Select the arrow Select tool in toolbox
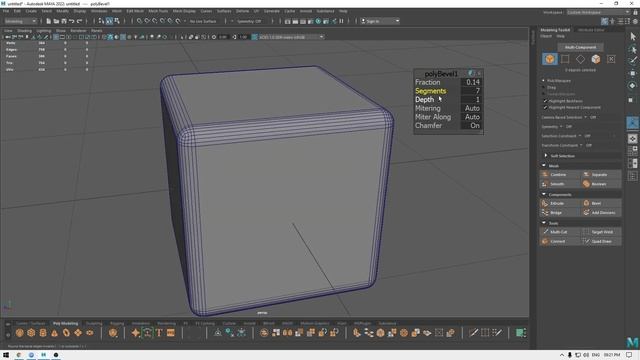 click(x=633, y=37)
